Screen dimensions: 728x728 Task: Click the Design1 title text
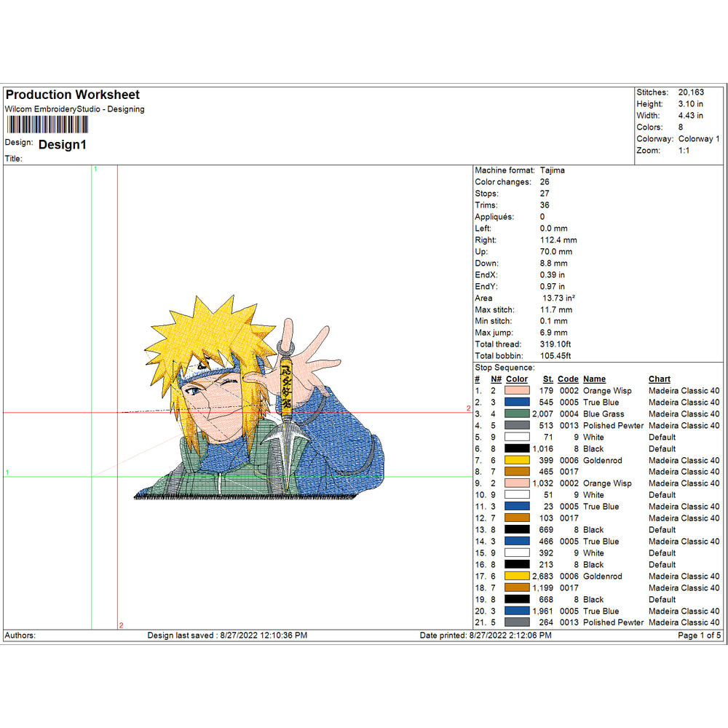pos(62,145)
